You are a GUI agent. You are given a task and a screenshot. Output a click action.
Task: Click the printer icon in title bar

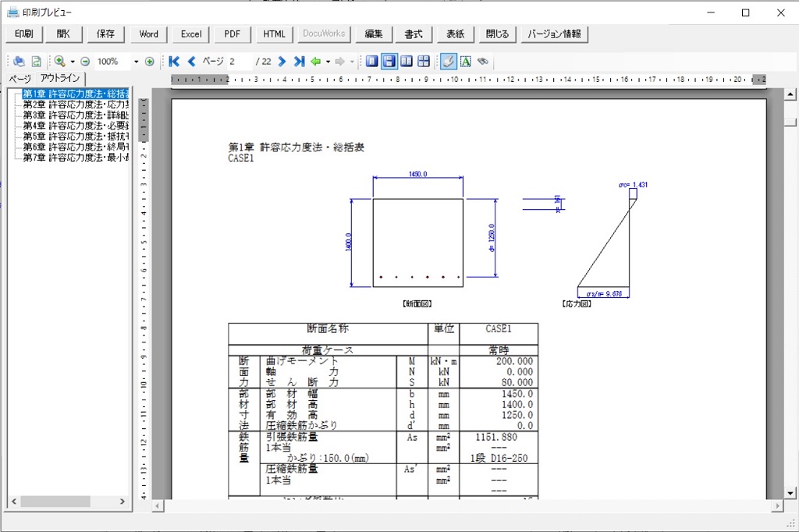coord(12,12)
